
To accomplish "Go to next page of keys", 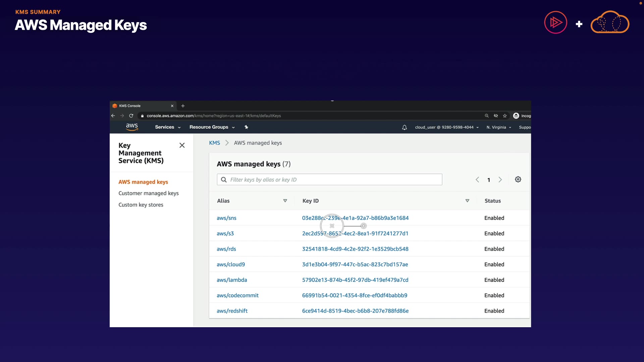I will click(500, 180).
